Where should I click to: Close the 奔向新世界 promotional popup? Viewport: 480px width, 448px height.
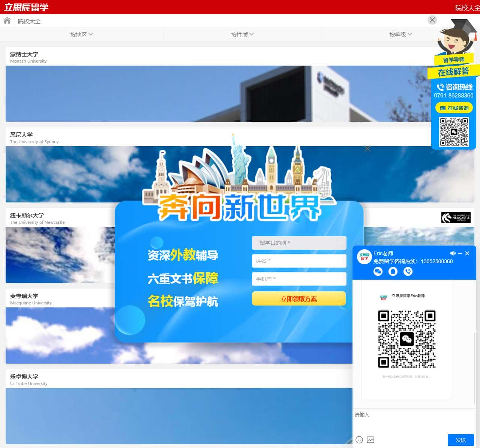pos(367,148)
